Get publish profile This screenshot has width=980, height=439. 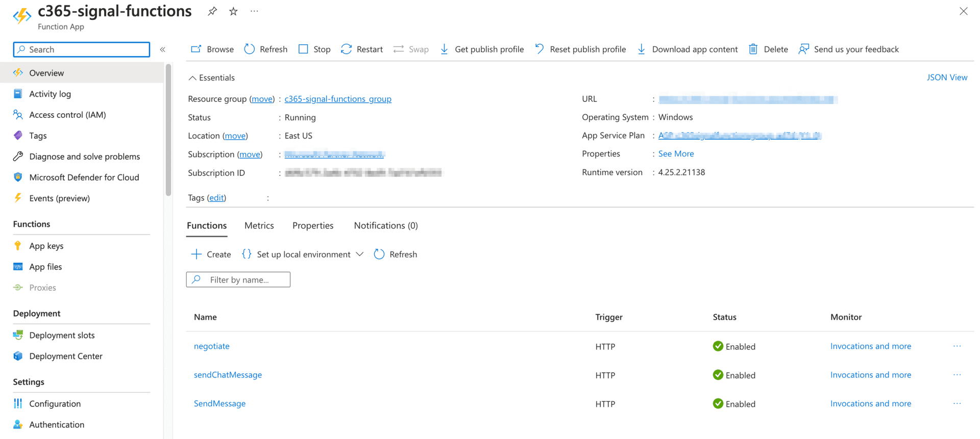tap(482, 49)
